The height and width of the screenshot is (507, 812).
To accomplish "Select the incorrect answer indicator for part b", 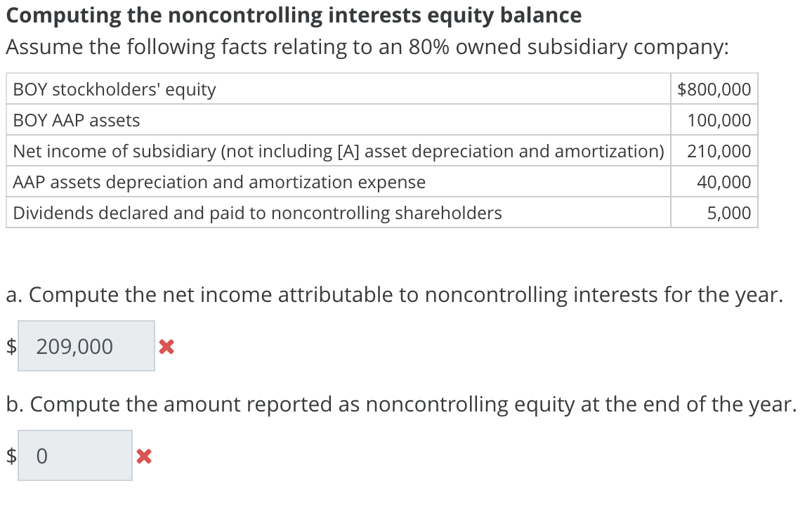I will tap(145, 455).
